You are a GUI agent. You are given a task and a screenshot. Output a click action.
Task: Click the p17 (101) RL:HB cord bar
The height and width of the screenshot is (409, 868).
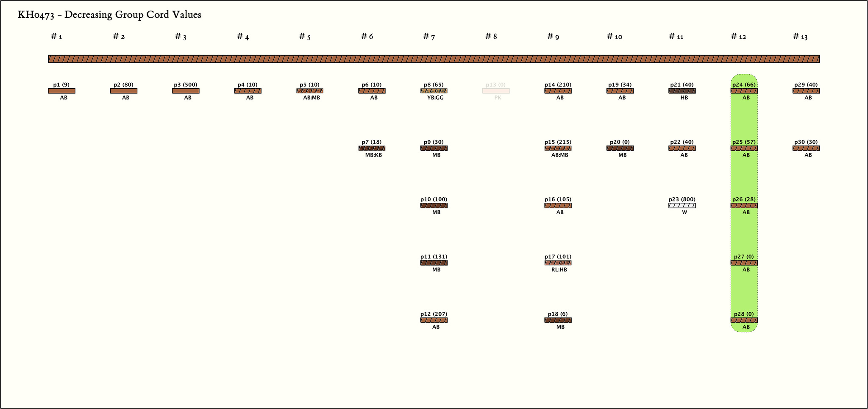(x=558, y=263)
